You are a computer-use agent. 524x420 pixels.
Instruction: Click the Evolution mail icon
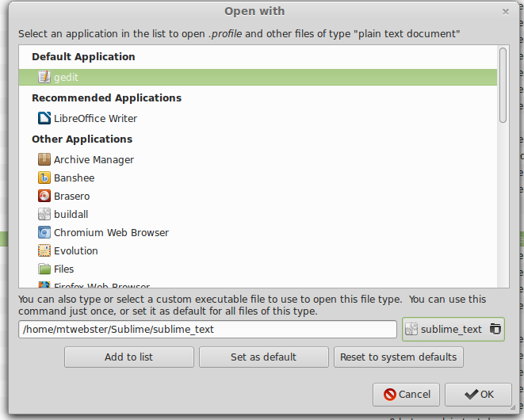coord(44,250)
